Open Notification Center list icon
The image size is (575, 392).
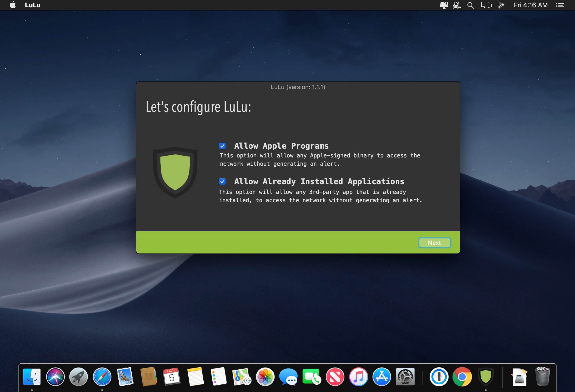(x=560, y=5)
